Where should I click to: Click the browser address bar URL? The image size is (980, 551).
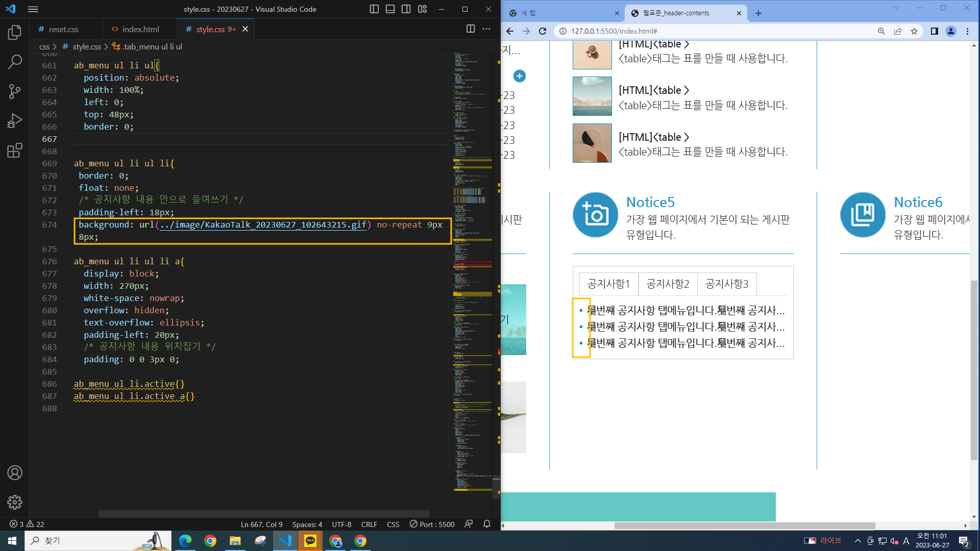click(x=614, y=31)
